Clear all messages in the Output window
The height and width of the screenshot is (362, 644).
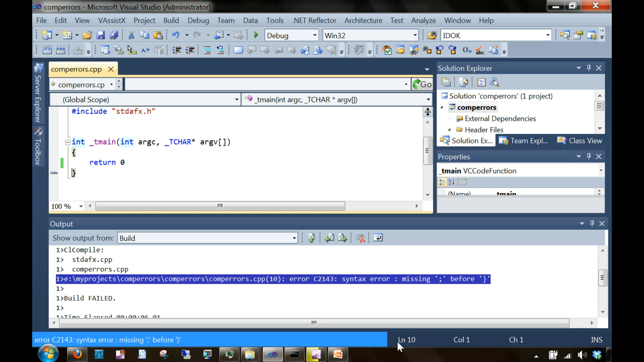[360, 238]
